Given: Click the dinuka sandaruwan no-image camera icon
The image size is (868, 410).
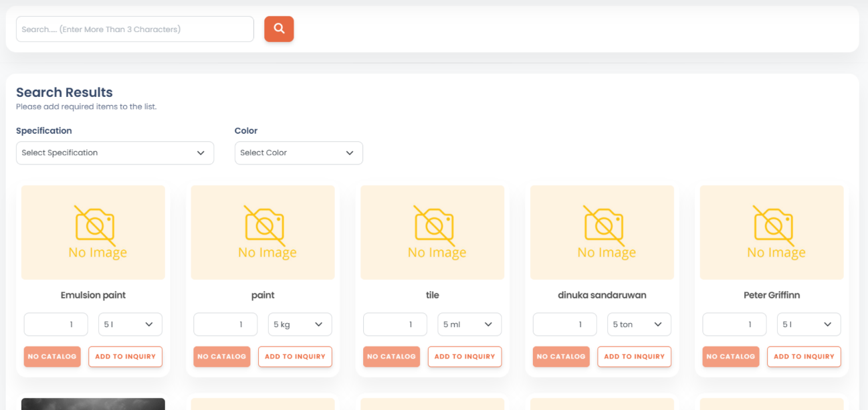Looking at the screenshot, I should pos(603,224).
